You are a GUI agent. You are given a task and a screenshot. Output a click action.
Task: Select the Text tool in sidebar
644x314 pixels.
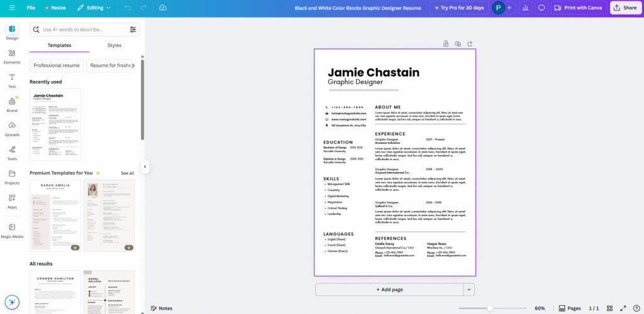(x=12, y=80)
